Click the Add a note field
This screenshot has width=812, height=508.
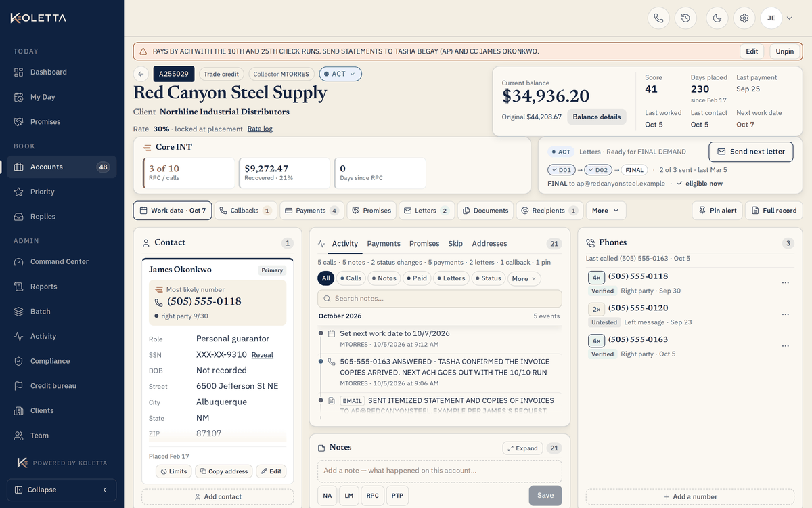(440, 471)
